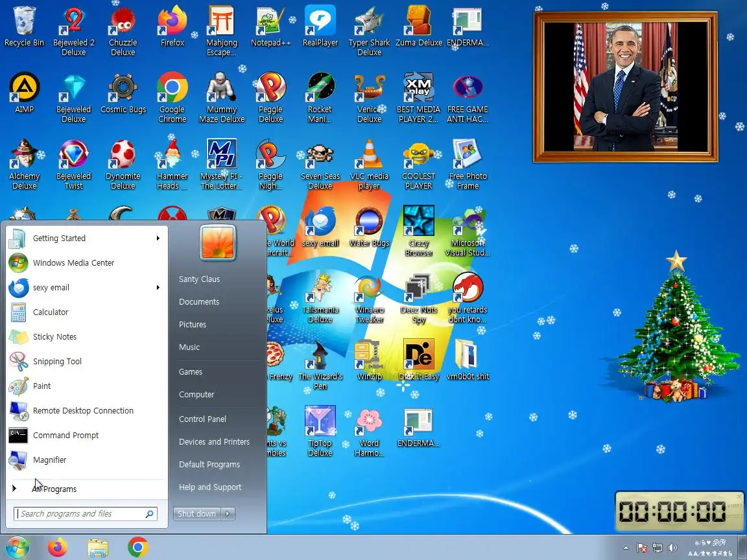Image resolution: width=747 pixels, height=560 pixels.
Task: Open TipTop Deluxe desktop shortcut
Action: [320, 431]
